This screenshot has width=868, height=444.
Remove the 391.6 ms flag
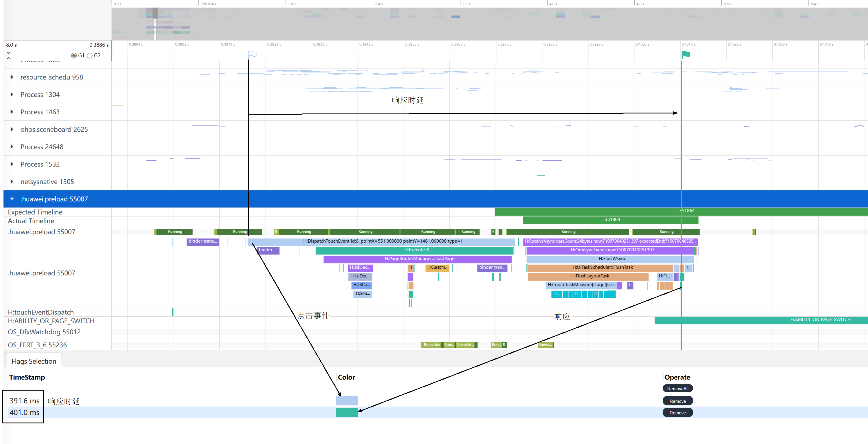pos(677,401)
